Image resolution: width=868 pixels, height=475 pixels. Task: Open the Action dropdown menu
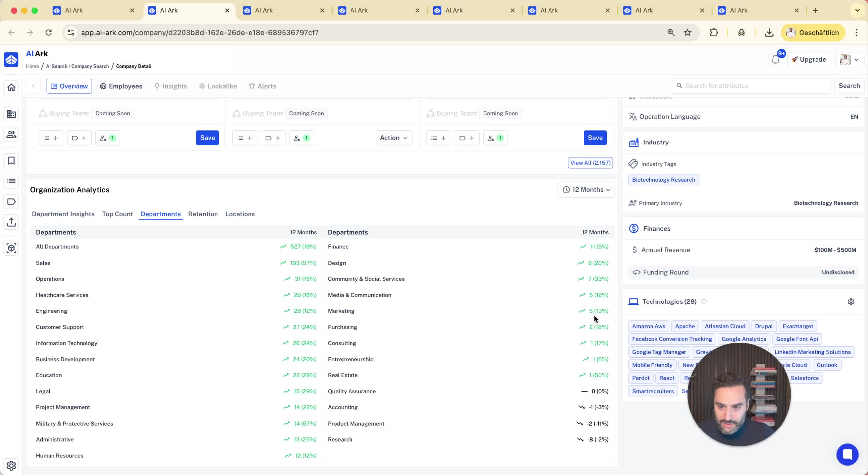click(x=393, y=138)
